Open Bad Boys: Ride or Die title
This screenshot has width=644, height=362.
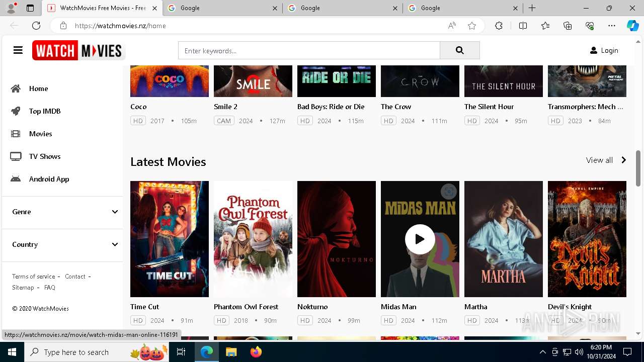pyautogui.click(x=331, y=107)
